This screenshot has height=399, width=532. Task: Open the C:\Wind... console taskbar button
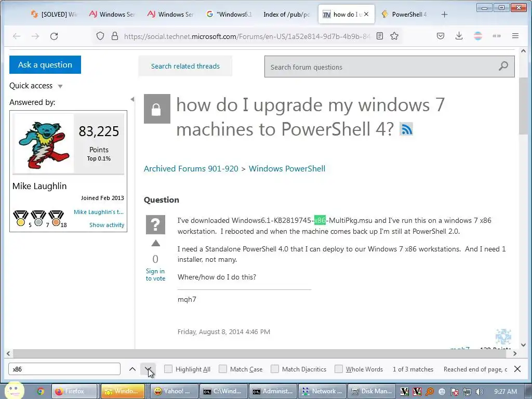223,391
